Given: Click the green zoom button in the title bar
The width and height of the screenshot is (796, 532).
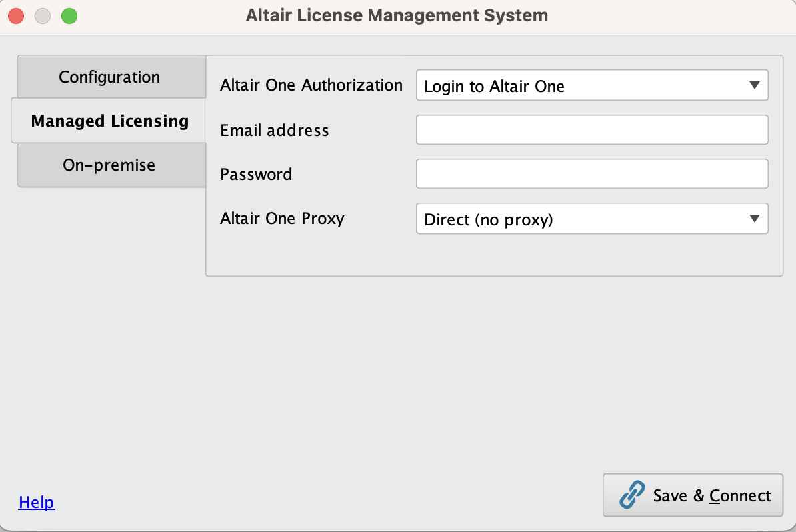Looking at the screenshot, I should coord(69,15).
